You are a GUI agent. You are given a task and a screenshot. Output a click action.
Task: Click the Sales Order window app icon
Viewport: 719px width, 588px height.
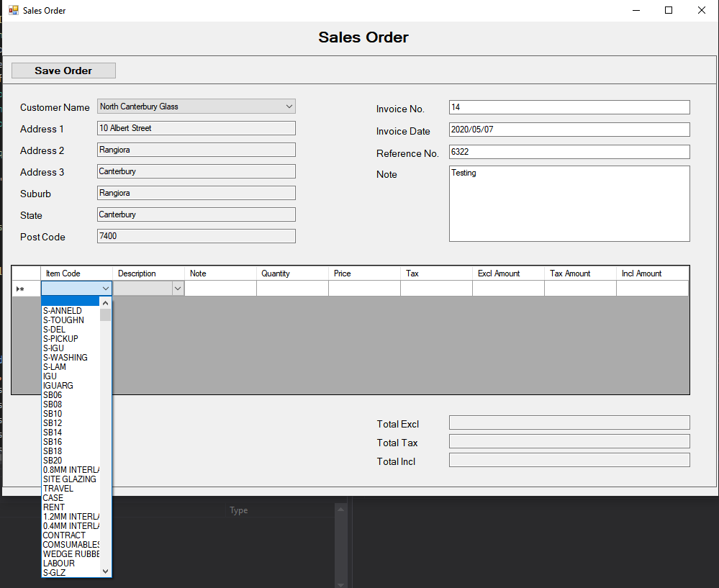point(13,10)
